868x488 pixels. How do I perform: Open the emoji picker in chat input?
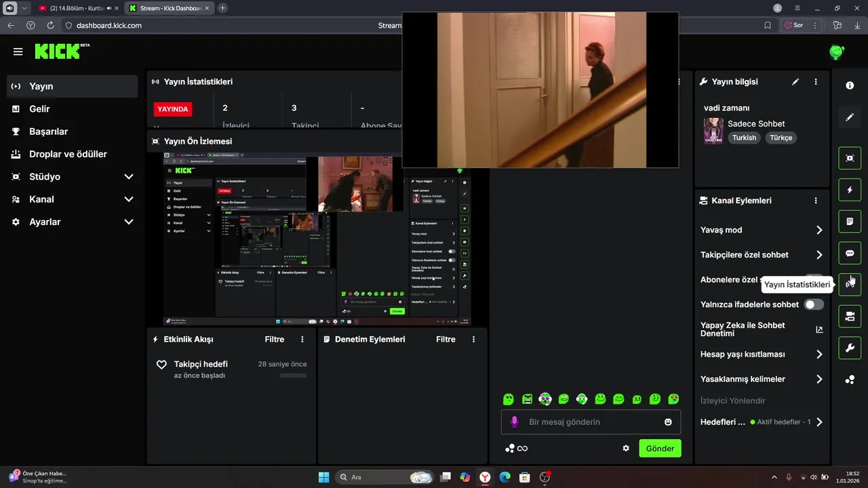click(668, 422)
